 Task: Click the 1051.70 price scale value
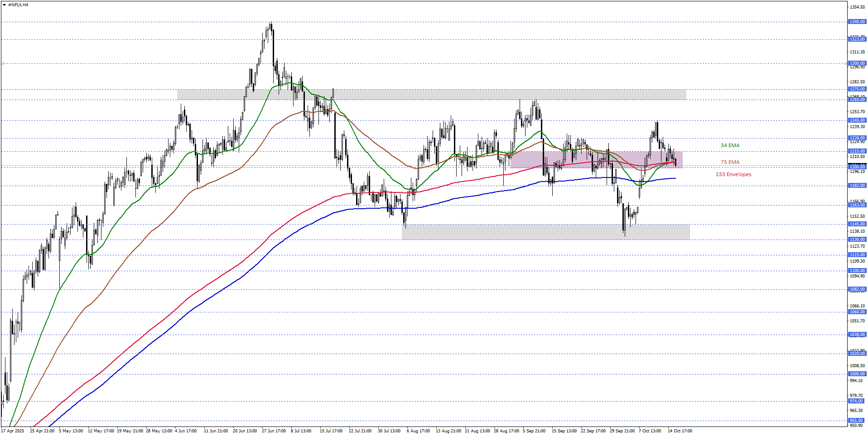858,321
